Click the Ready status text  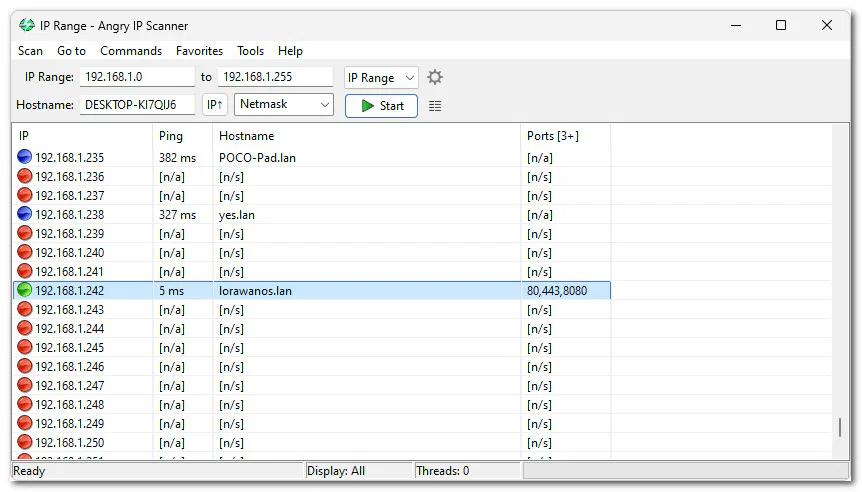click(x=29, y=471)
